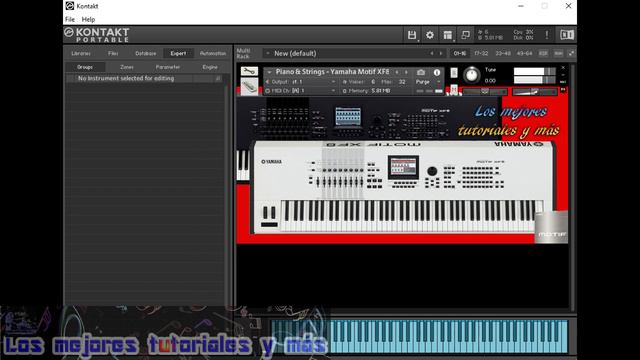Show instrument slots 01-16

460,53
